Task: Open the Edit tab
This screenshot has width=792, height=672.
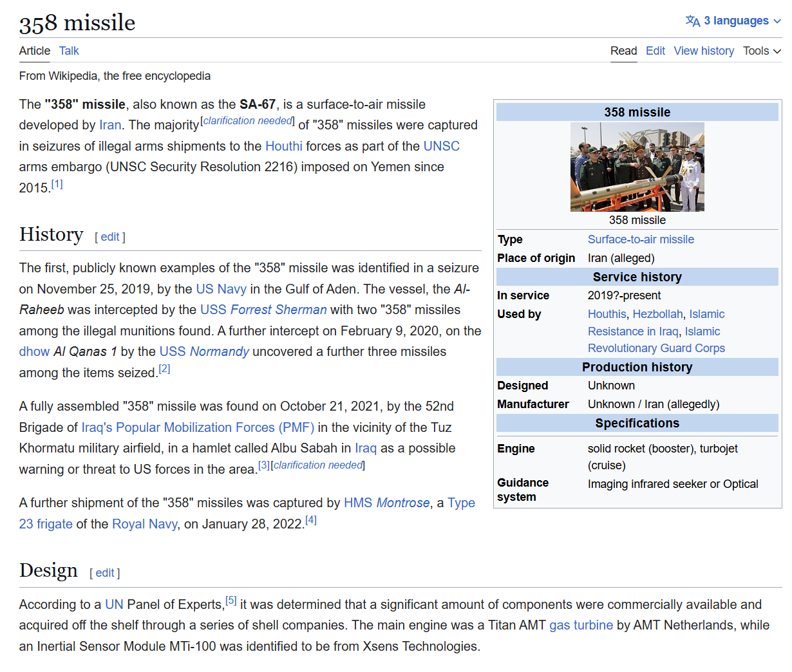Action: pyautogui.click(x=655, y=51)
